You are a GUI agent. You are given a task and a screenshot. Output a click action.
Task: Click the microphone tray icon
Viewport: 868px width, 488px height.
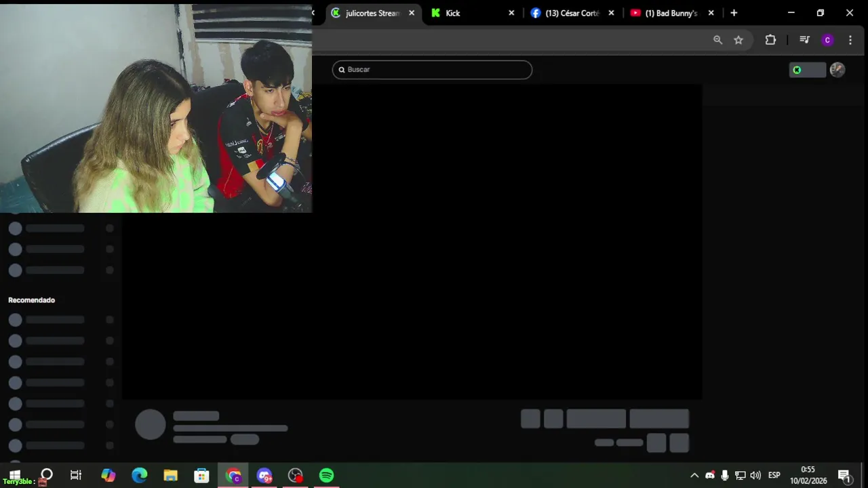(x=725, y=475)
